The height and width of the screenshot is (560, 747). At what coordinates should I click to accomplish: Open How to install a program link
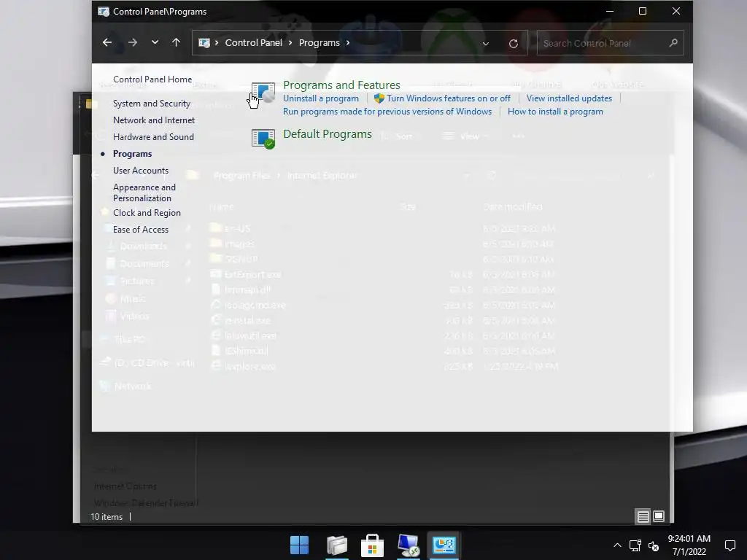pyautogui.click(x=555, y=112)
